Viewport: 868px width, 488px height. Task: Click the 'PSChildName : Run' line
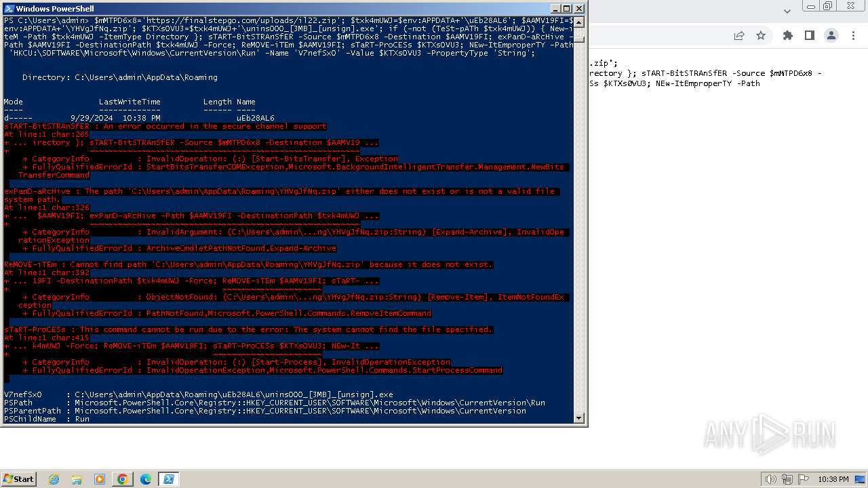tap(46, 419)
